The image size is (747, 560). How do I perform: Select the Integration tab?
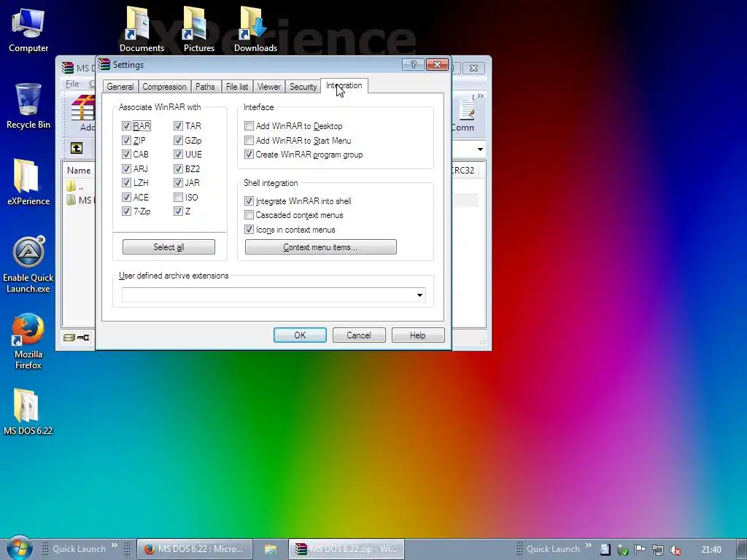click(344, 86)
